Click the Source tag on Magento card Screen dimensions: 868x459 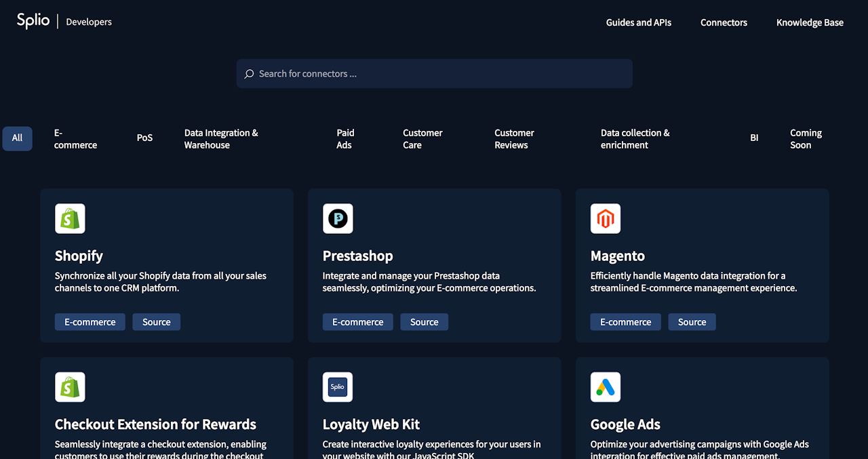point(692,322)
